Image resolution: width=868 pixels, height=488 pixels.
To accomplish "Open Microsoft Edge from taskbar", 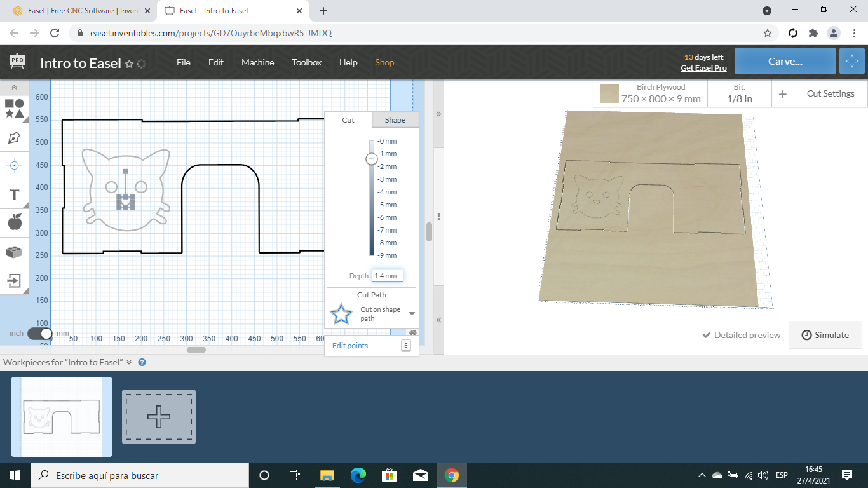I will coord(358,475).
